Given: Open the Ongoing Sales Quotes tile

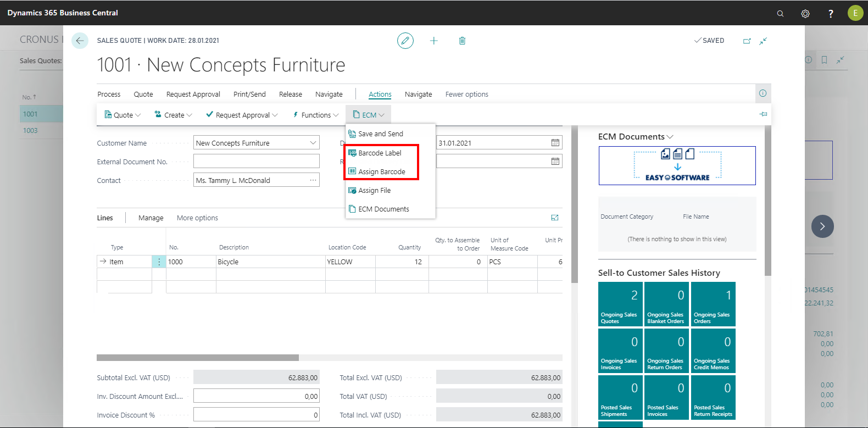Looking at the screenshot, I should [620, 304].
